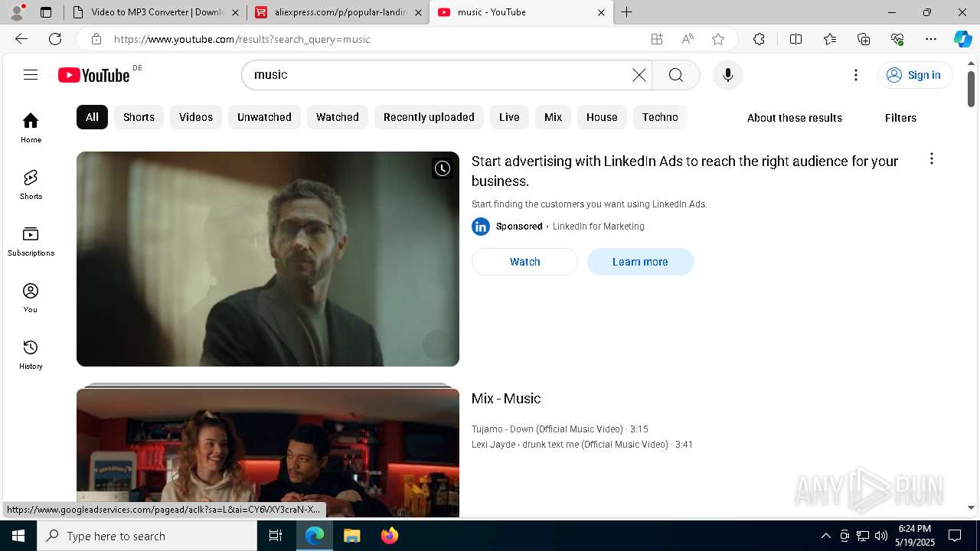Open the Mix - Music thumbnail

pyautogui.click(x=268, y=452)
